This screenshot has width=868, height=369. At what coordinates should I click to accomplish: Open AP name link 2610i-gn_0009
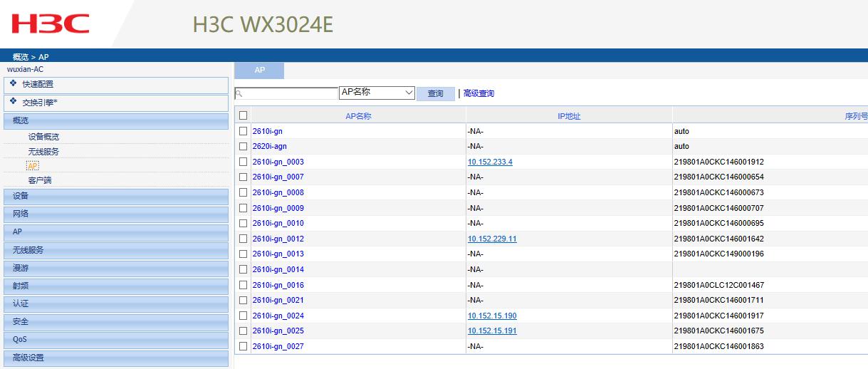tap(278, 208)
